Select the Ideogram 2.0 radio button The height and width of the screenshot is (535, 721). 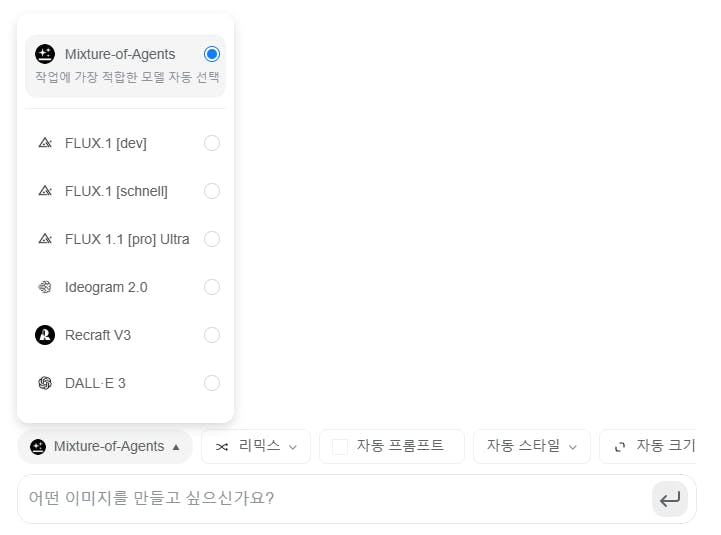coord(211,287)
